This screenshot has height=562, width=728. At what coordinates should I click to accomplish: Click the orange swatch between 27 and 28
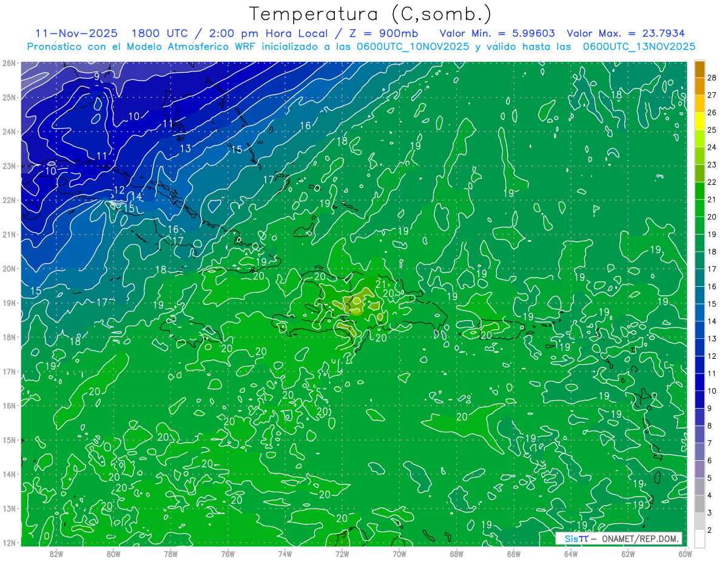click(x=699, y=87)
